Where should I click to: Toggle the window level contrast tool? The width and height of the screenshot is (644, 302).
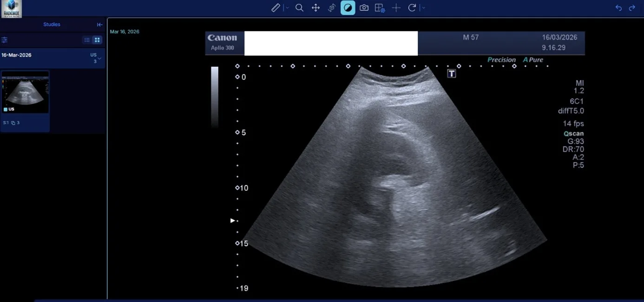[348, 8]
